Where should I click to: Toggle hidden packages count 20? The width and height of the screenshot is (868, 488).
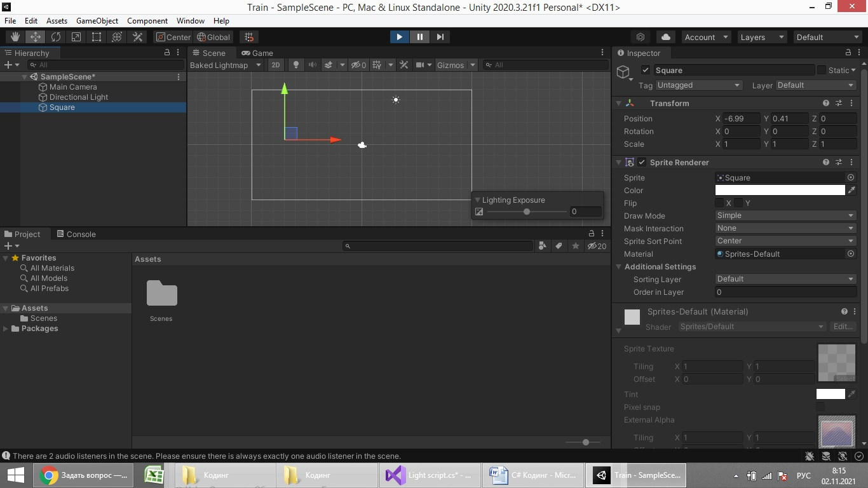[x=597, y=246]
